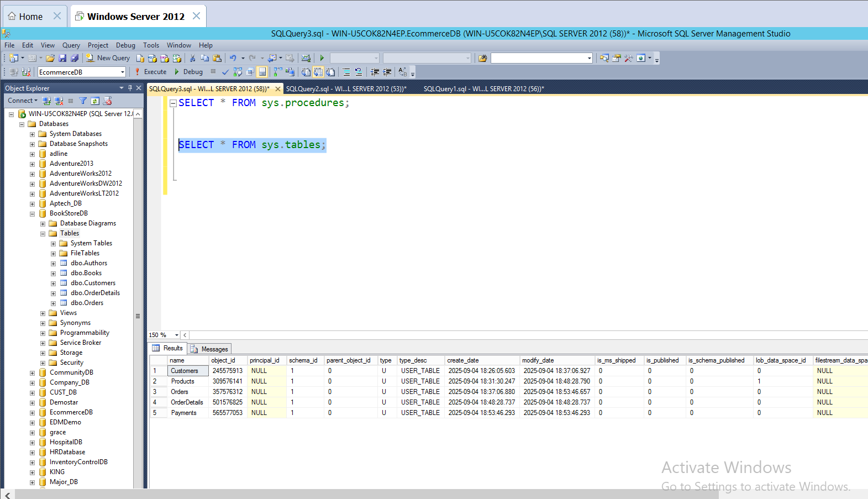Open the find text combo box dropdown
Viewport: 868px width, 499px height.
[x=589, y=58]
